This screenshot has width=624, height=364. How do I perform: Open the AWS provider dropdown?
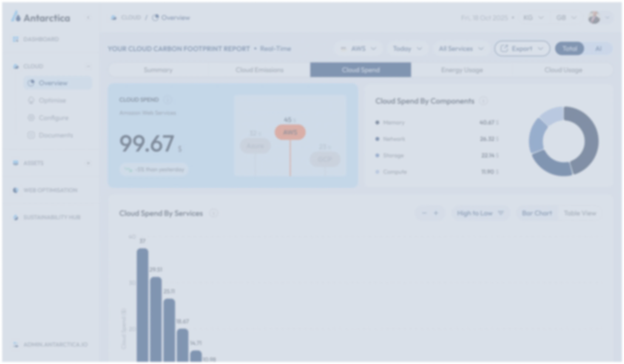(x=358, y=48)
